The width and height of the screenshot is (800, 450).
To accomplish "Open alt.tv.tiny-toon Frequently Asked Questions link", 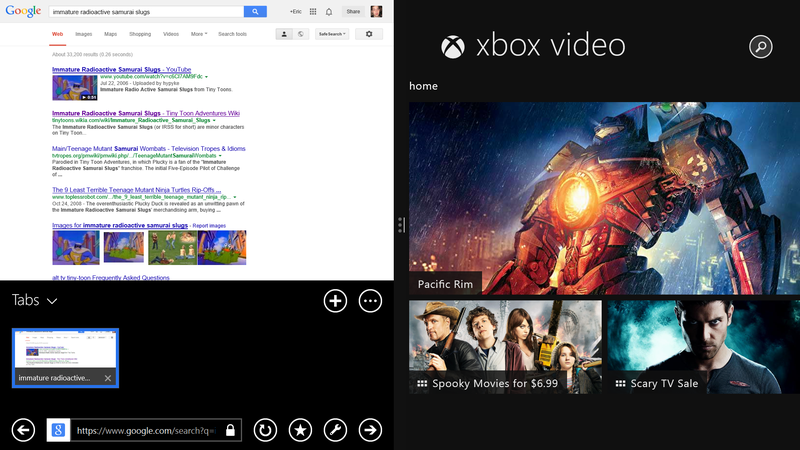I will point(111,278).
